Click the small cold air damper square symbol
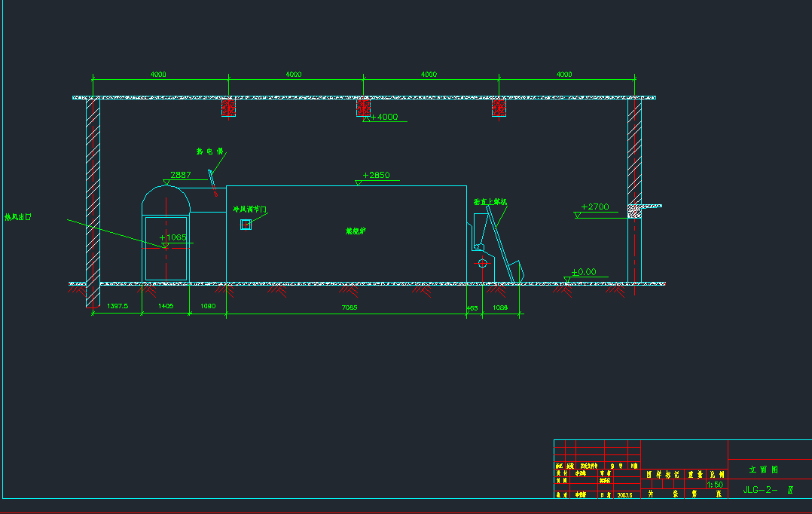Viewport: 812px width, 514px height. click(x=246, y=224)
